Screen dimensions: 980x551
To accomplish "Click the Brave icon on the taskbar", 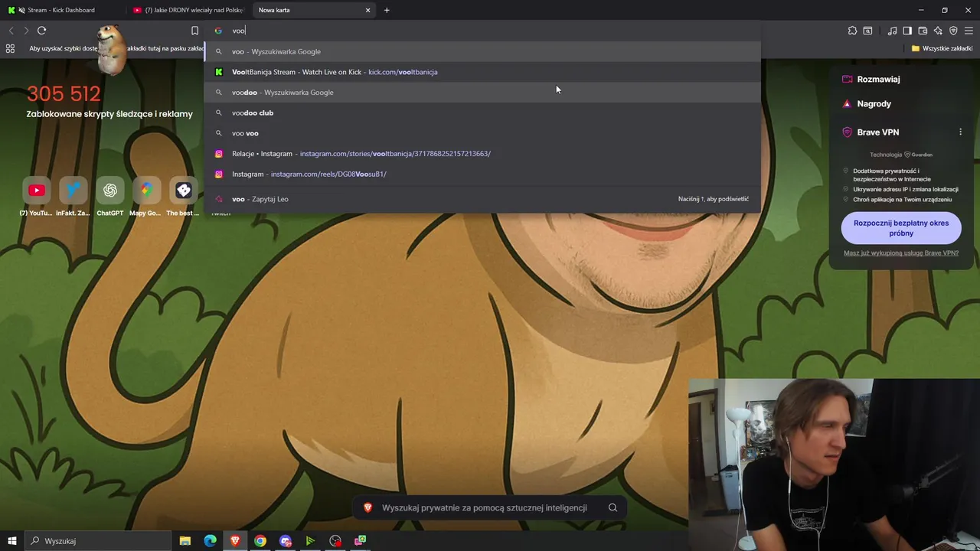I will [235, 541].
